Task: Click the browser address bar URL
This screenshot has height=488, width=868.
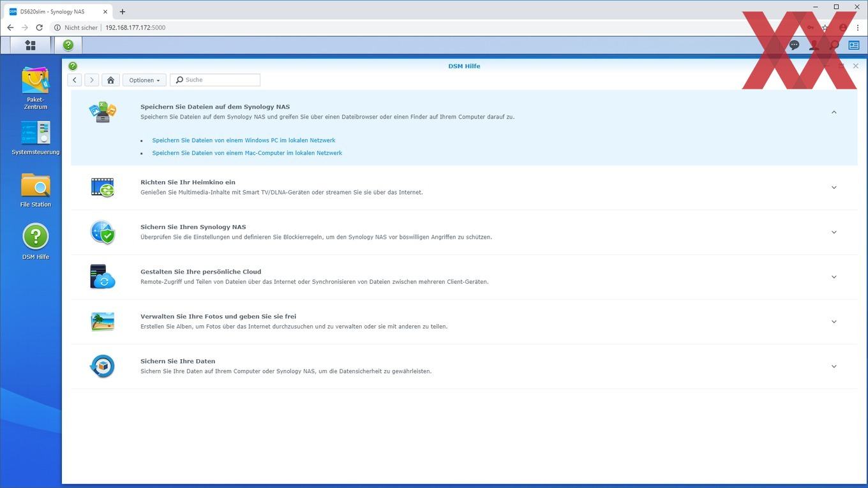Action: tap(135, 27)
